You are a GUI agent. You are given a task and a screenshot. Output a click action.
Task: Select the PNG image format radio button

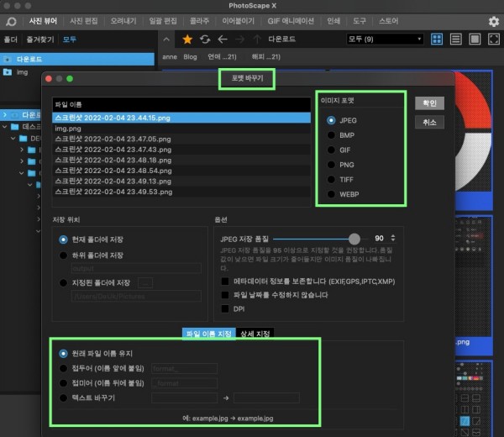point(332,165)
